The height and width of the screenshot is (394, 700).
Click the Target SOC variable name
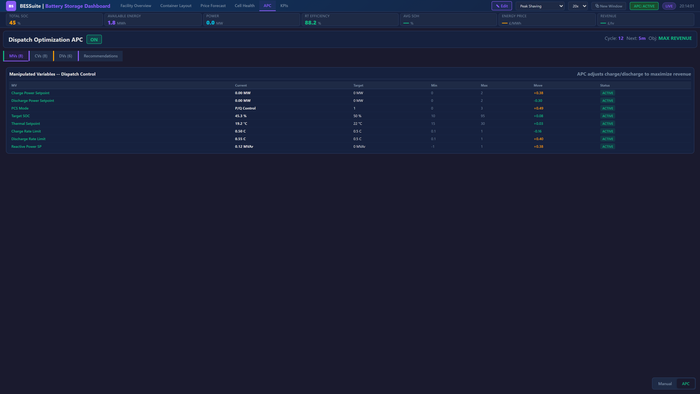(x=21, y=116)
